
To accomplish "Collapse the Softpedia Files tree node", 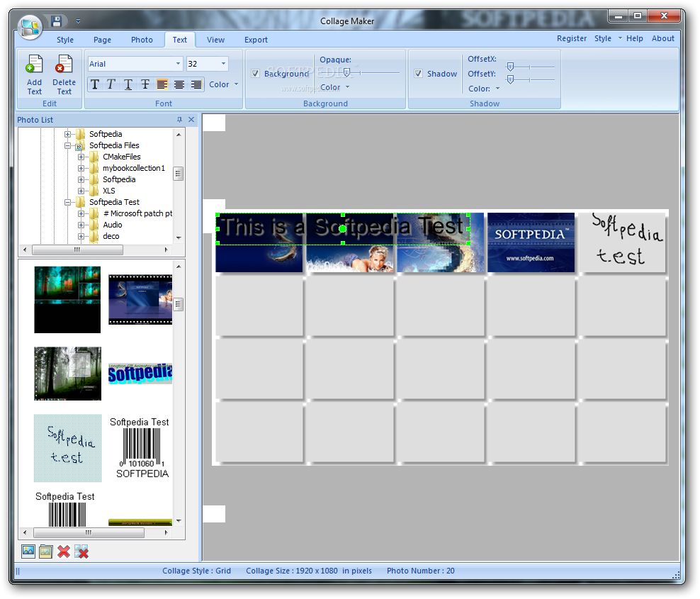I will (67, 145).
